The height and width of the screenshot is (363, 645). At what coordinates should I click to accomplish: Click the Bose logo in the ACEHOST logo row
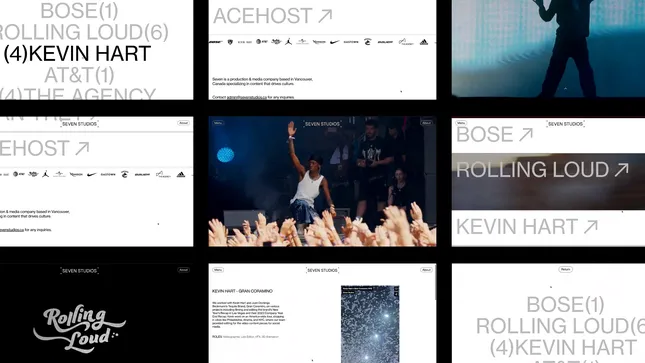216,42
